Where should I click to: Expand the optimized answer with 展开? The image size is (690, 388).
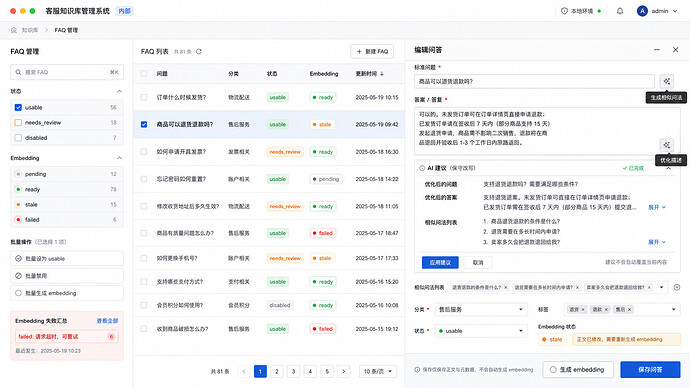click(657, 207)
